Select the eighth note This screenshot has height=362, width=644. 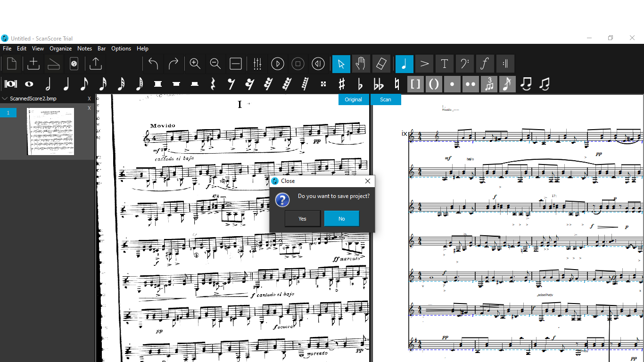coord(84,84)
